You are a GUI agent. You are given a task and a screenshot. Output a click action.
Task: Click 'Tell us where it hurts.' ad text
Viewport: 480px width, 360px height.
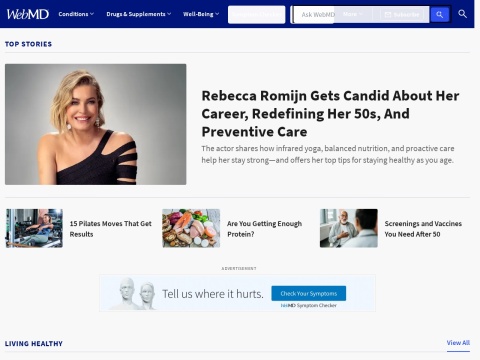[213, 294]
